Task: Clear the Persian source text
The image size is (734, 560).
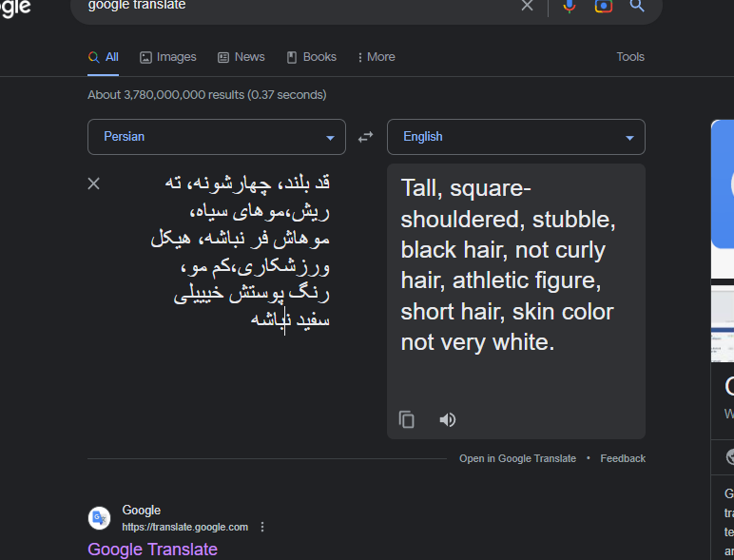Action: click(93, 183)
